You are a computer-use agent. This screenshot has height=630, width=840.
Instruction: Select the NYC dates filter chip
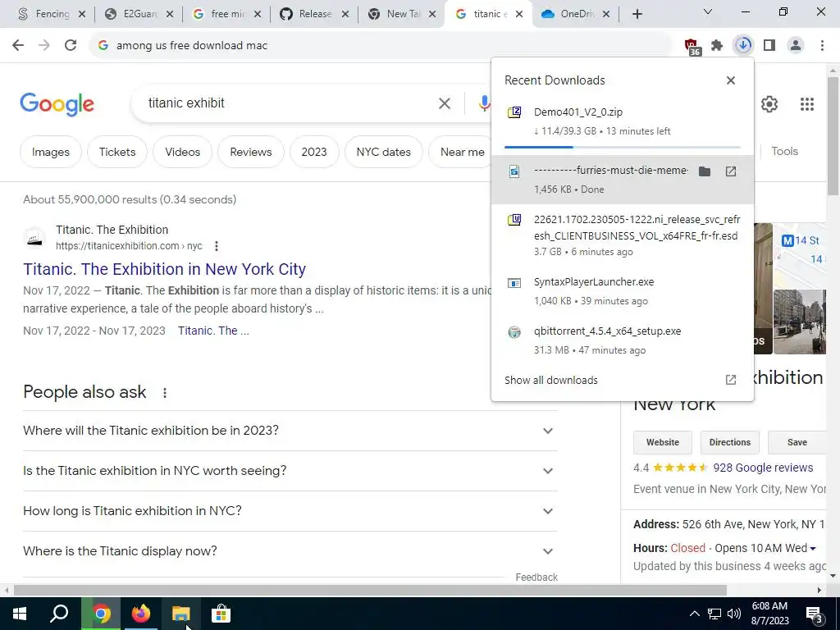click(384, 152)
